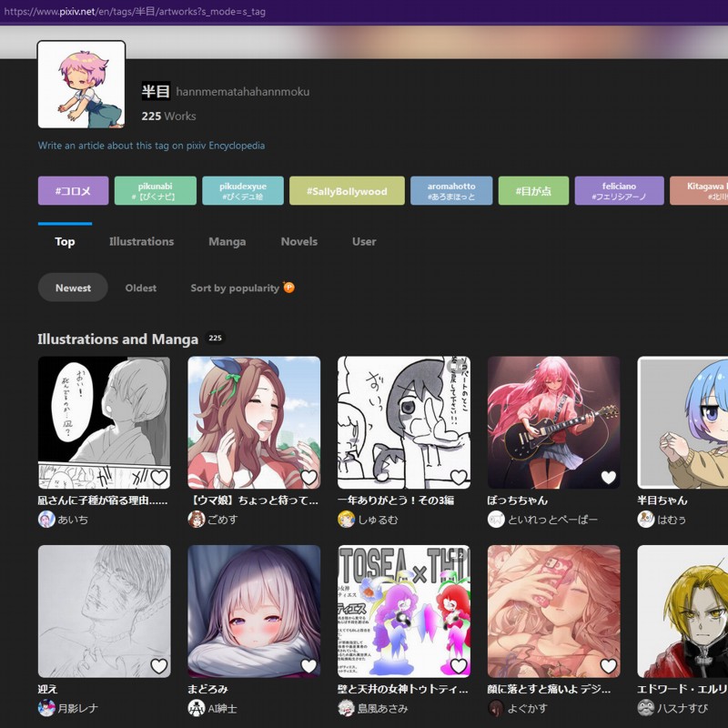
Task: Open はむぅ user avatar icon
Action: 646,519
